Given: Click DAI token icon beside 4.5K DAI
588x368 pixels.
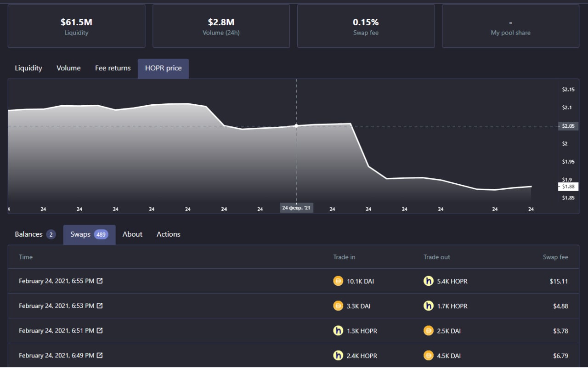Looking at the screenshot, I should coord(429,356).
